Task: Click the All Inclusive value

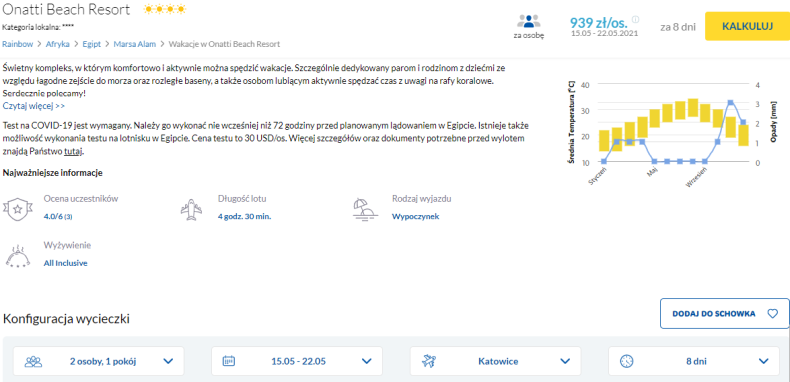Action: pyautogui.click(x=65, y=263)
